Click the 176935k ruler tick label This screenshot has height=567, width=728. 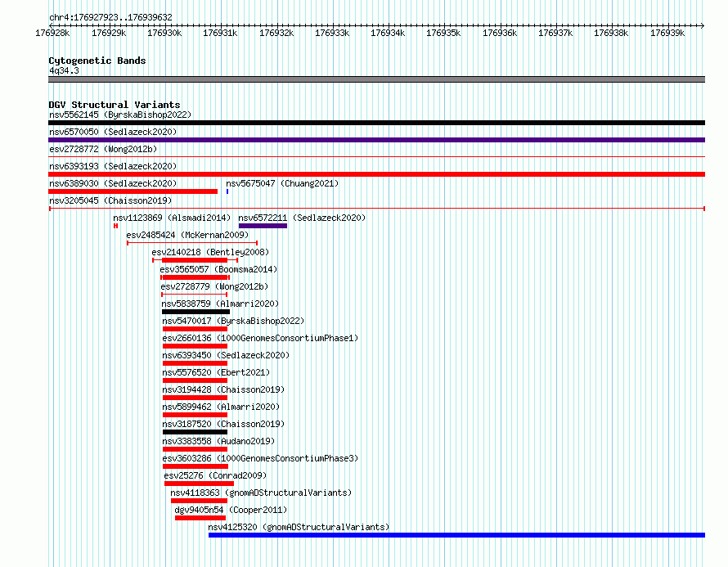[x=443, y=33]
